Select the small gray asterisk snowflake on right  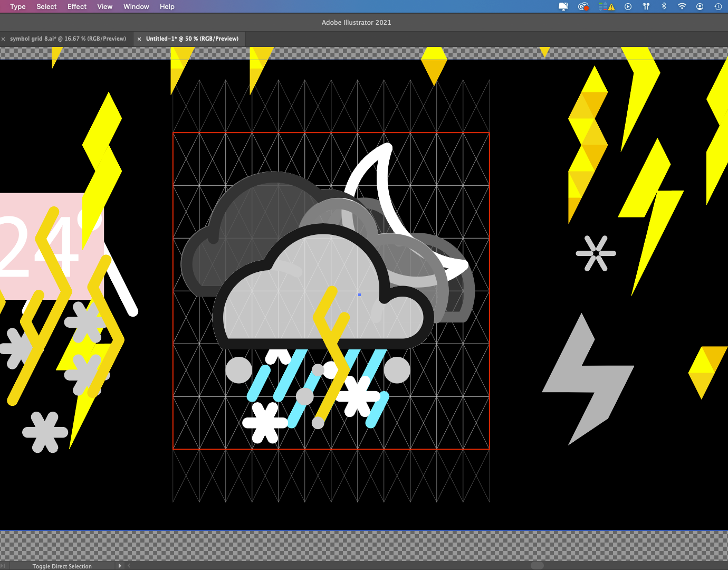[596, 253]
